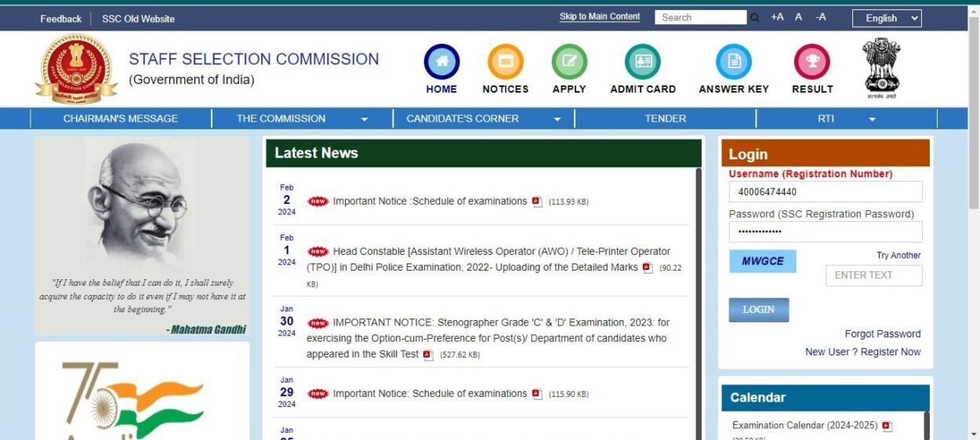This screenshot has width=980, height=440.
Task: Open Head Constable AWO/TPO detailed marks notice
Action: 488,260
